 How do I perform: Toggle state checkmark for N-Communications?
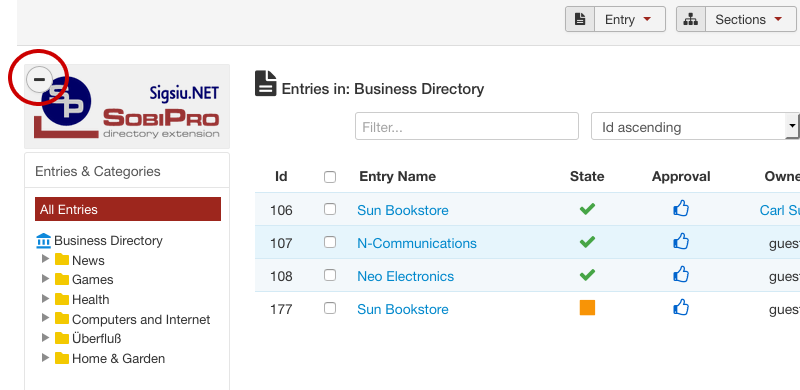pyautogui.click(x=587, y=242)
